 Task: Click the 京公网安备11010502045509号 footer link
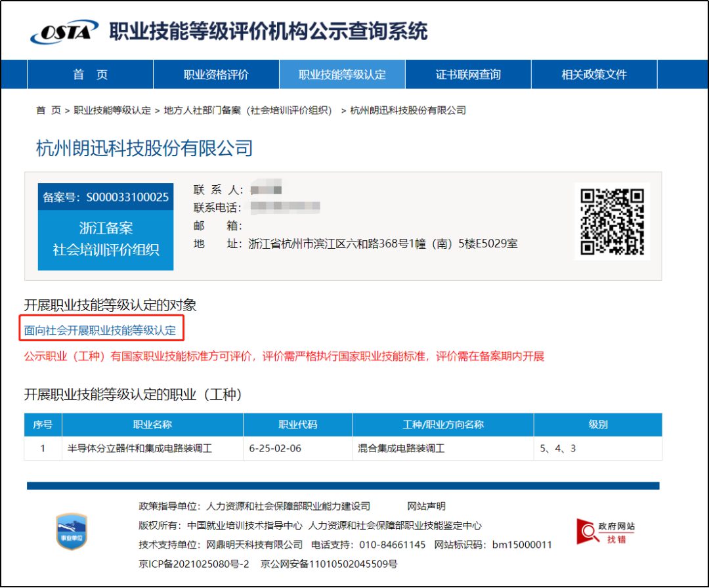(329, 564)
